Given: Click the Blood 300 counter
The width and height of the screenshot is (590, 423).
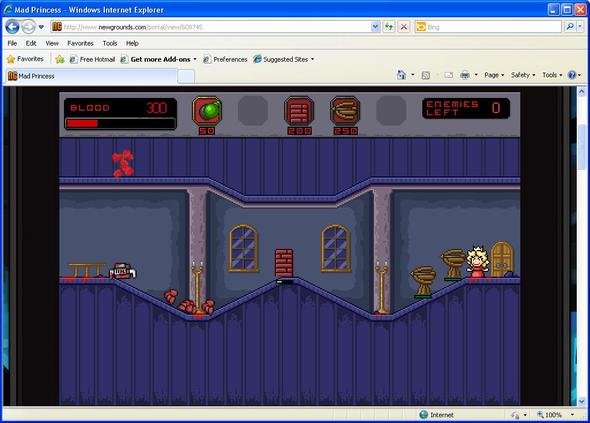Looking at the screenshot, I should tap(120, 108).
